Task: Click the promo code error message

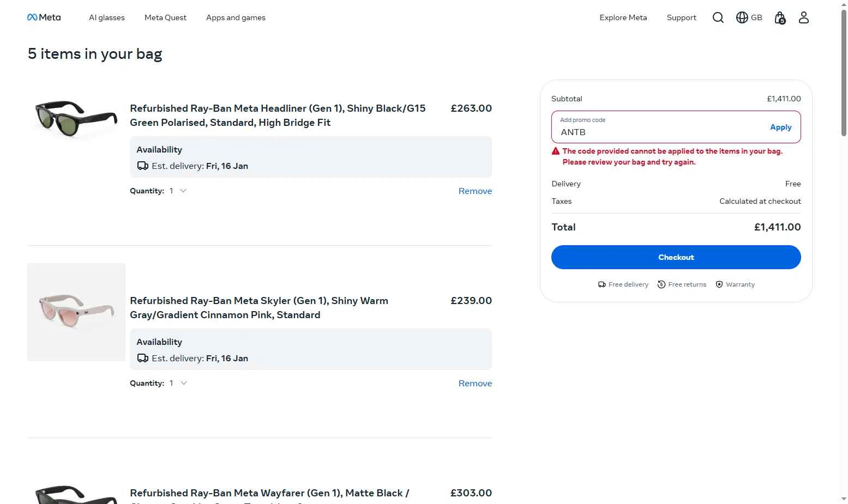Action: [672, 156]
